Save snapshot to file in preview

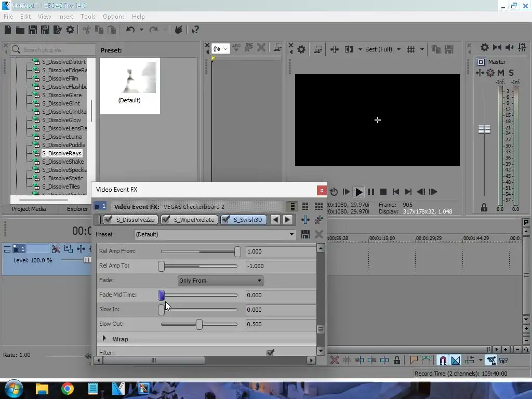[449, 49]
